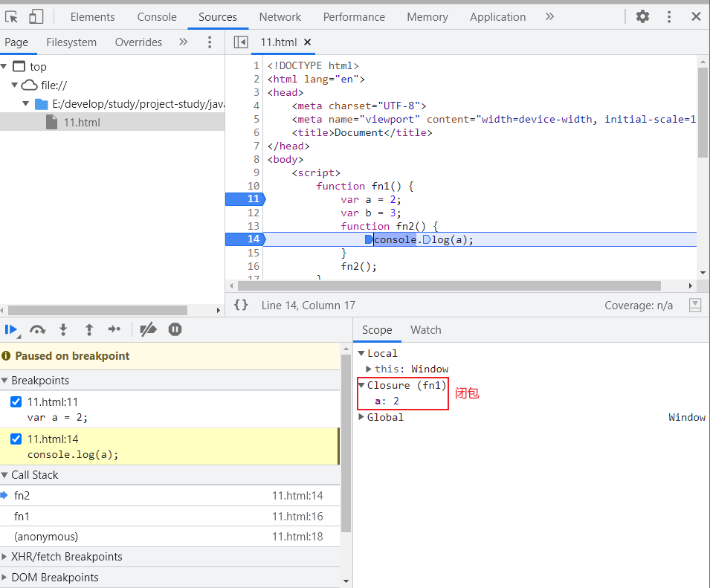This screenshot has width=710, height=588.
Task: Deactivate all breakpoints icon
Action: click(x=149, y=329)
